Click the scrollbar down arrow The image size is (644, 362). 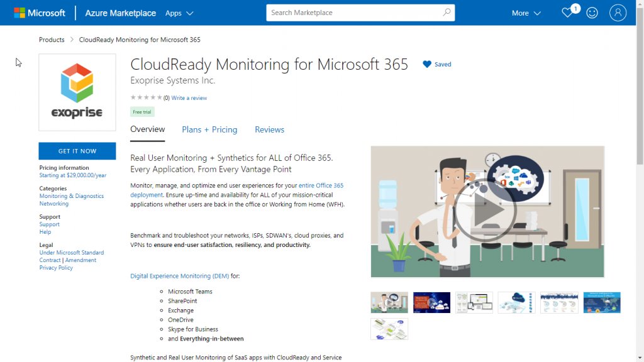coord(640,358)
